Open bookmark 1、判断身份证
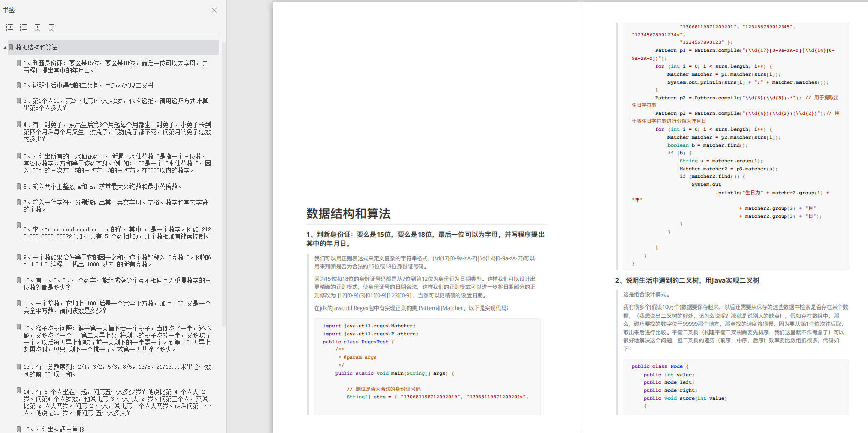Image resolution: width=868 pixels, height=433 pixels. 115,67
